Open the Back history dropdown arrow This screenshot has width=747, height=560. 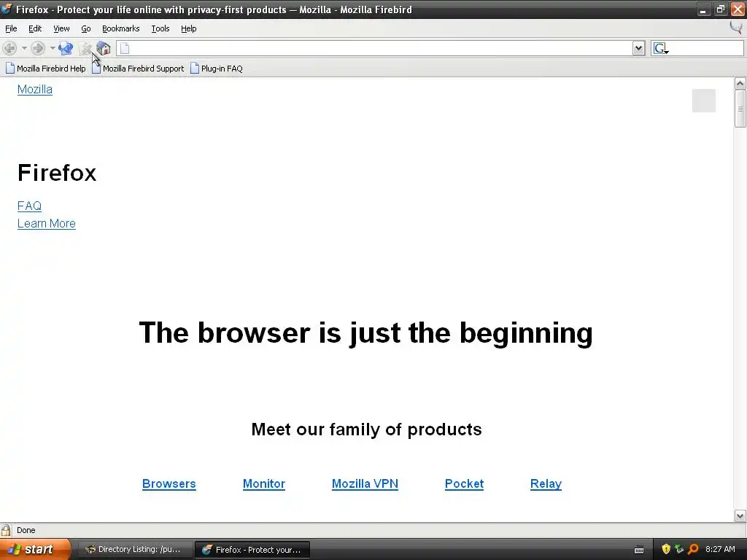coord(24,48)
